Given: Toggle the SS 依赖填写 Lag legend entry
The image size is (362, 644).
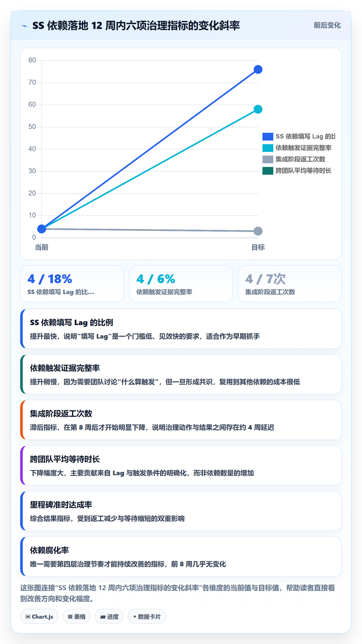Looking at the screenshot, I should 299,136.
